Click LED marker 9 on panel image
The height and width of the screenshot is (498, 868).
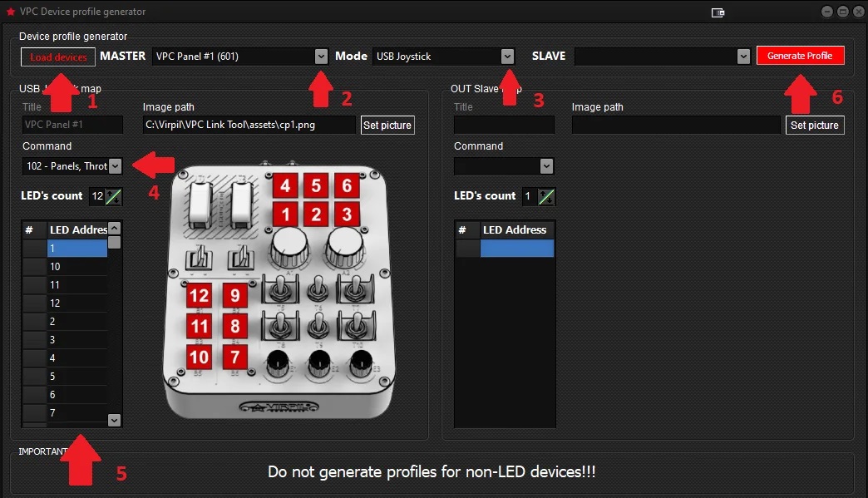tap(235, 296)
